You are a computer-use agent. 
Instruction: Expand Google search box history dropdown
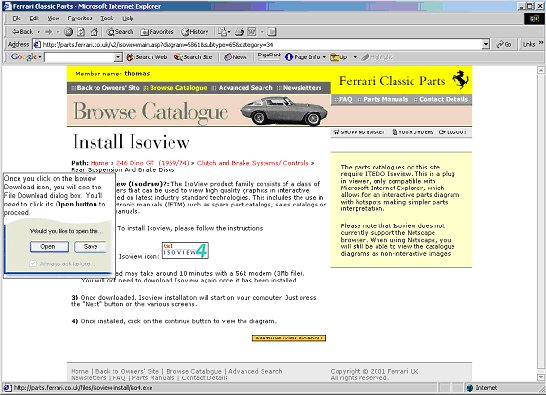[119, 57]
